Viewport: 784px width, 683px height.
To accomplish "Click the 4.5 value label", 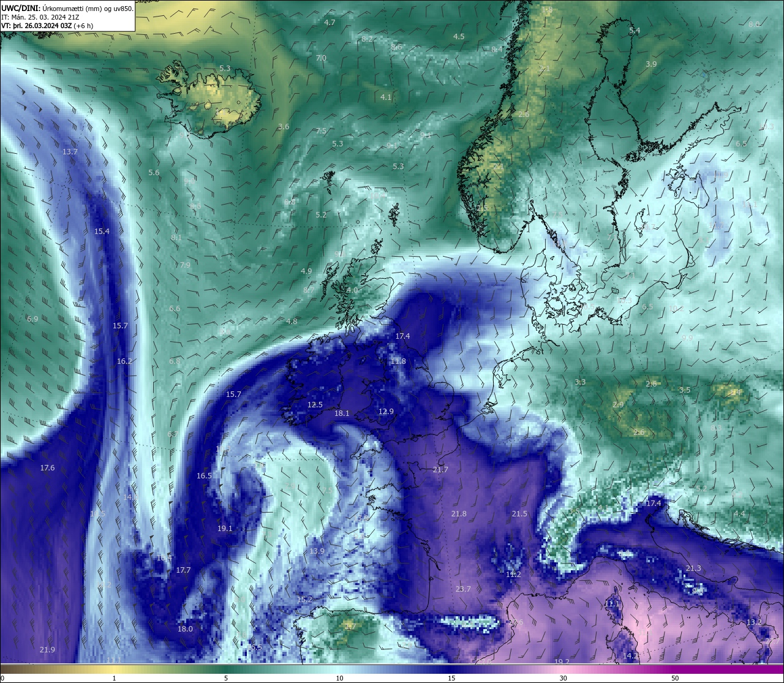I will click(459, 36).
